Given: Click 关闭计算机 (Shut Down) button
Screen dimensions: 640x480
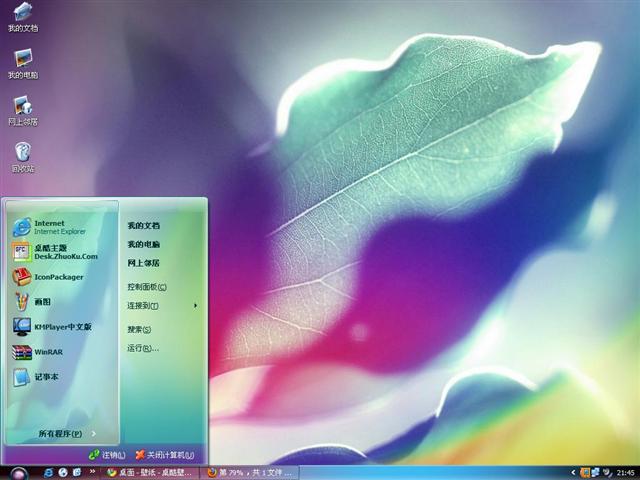Looking at the screenshot, I should tap(170, 454).
